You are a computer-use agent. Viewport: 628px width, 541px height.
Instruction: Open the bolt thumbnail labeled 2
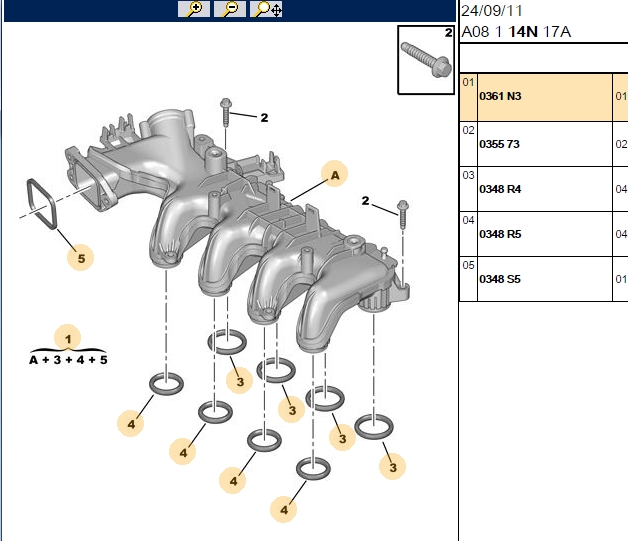(426, 60)
